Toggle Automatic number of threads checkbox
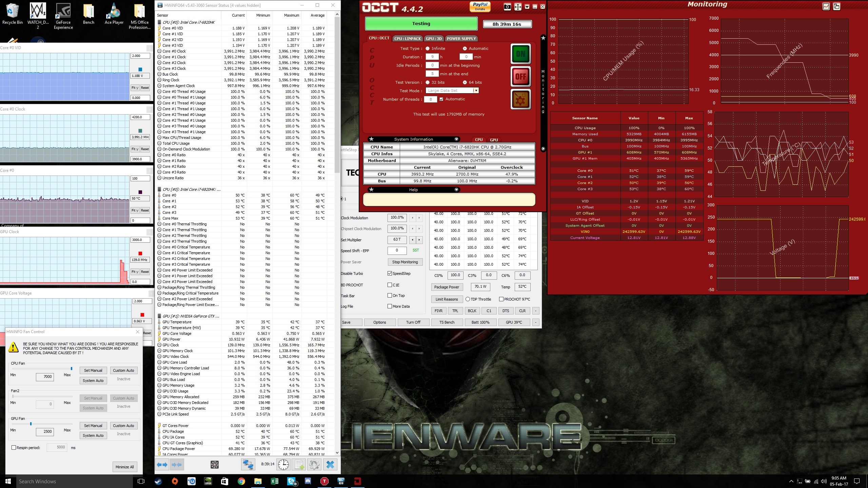868x488 pixels. [x=441, y=99]
